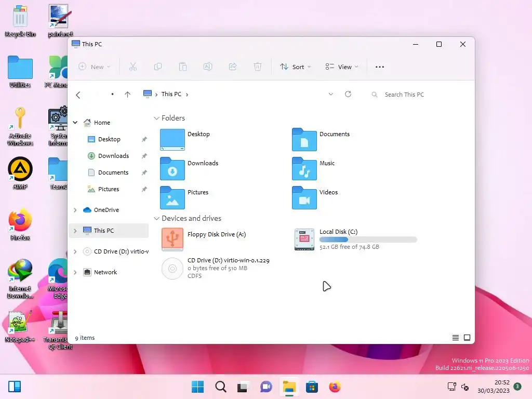Select AIMP shortcut on desktop
Image resolution: width=532 pixels, height=399 pixels.
20,173
